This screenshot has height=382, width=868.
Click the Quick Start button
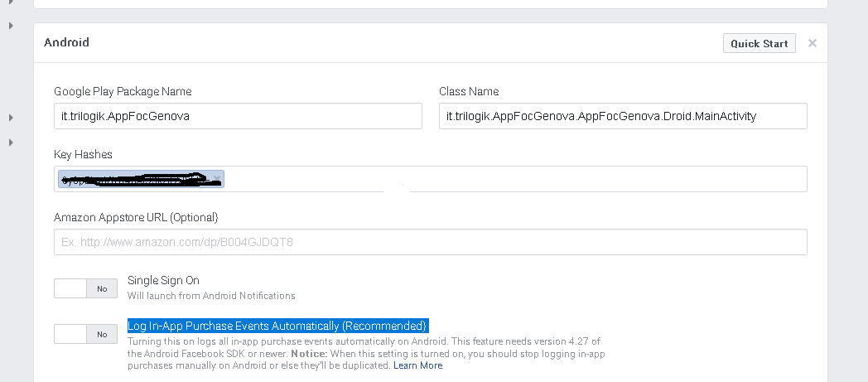click(759, 43)
